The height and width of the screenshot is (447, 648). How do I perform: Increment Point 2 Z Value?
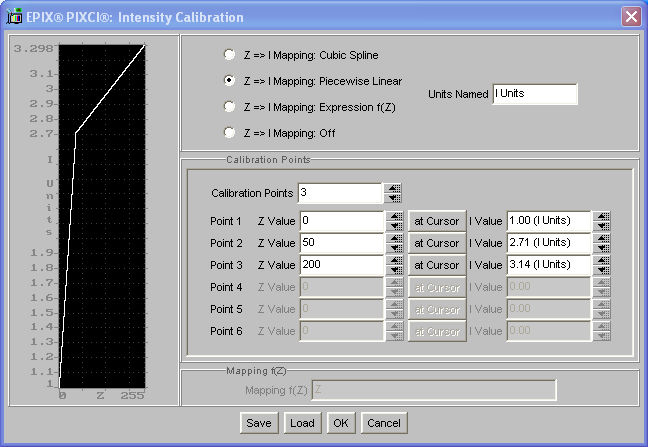(395, 238)
